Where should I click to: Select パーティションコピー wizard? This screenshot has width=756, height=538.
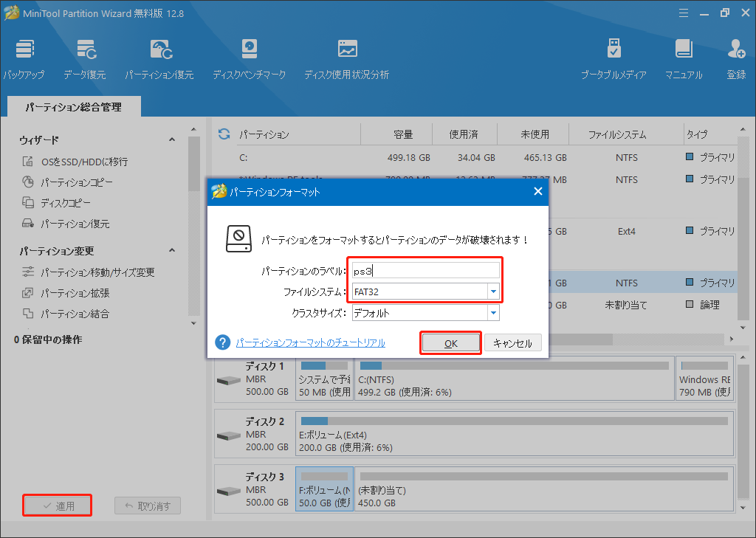[68, 182]
